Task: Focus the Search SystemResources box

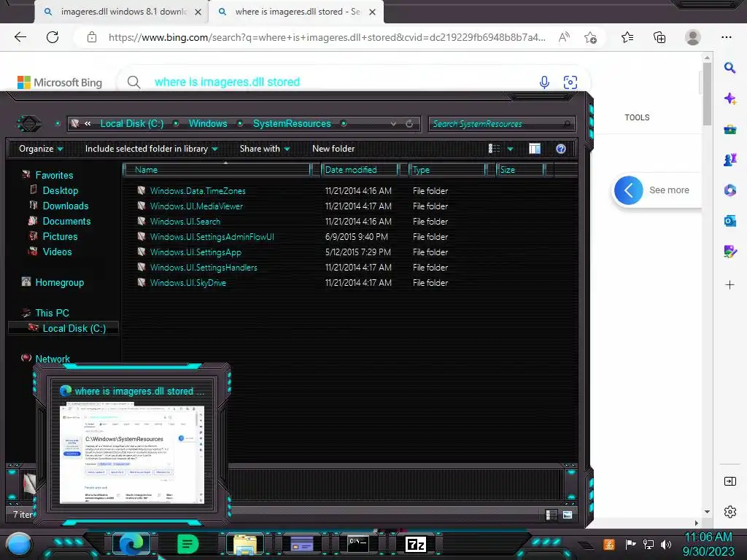Action: 501,124
